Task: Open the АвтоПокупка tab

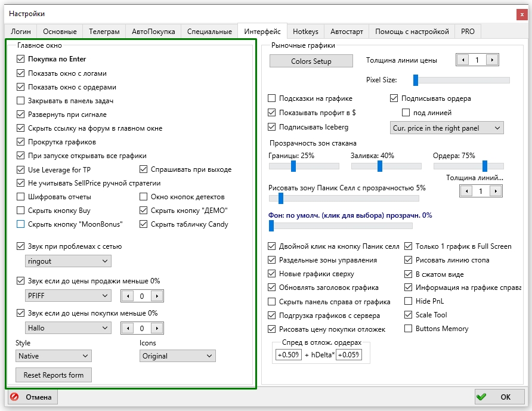Action: (x=153, y=32)
